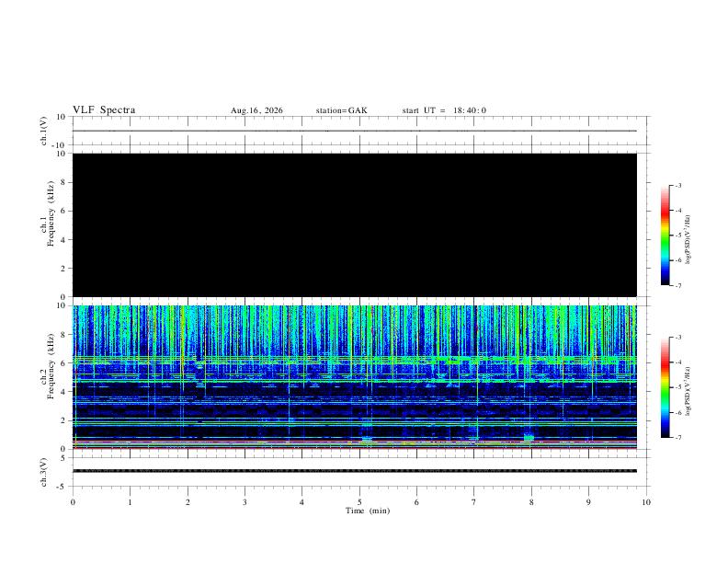Click the bright burst near 8 minutes in ch.2
Viewport: 728px width, 563px height.
click(x=529, y=437)
